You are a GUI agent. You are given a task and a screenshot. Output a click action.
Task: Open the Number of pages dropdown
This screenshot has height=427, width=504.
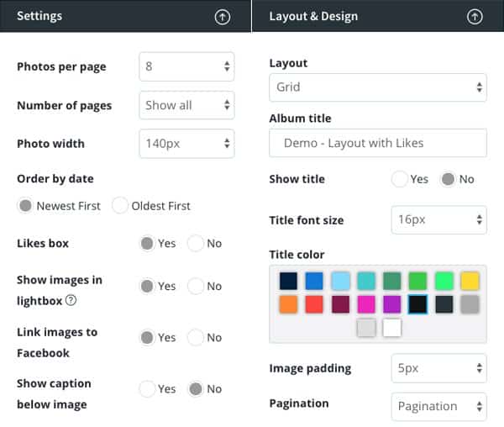[x=186, y=105]
